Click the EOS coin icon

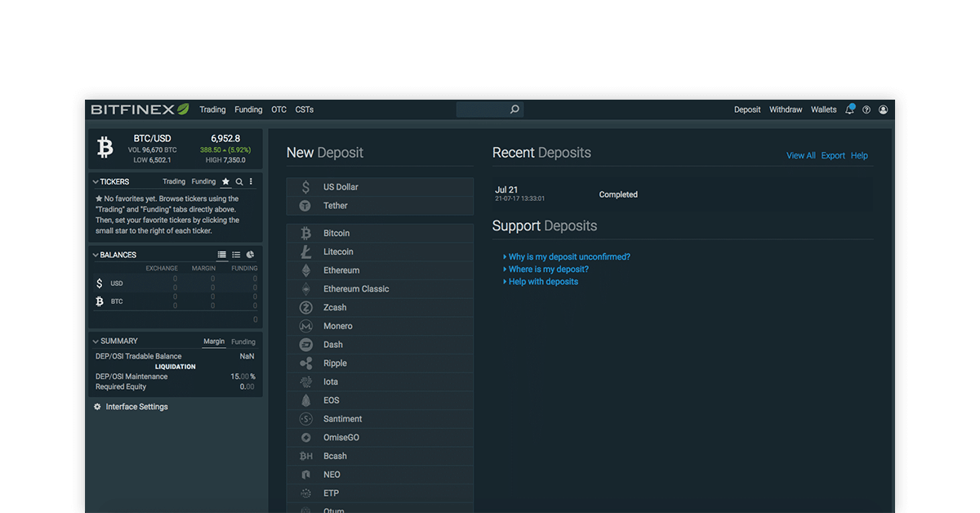[306, 400]
